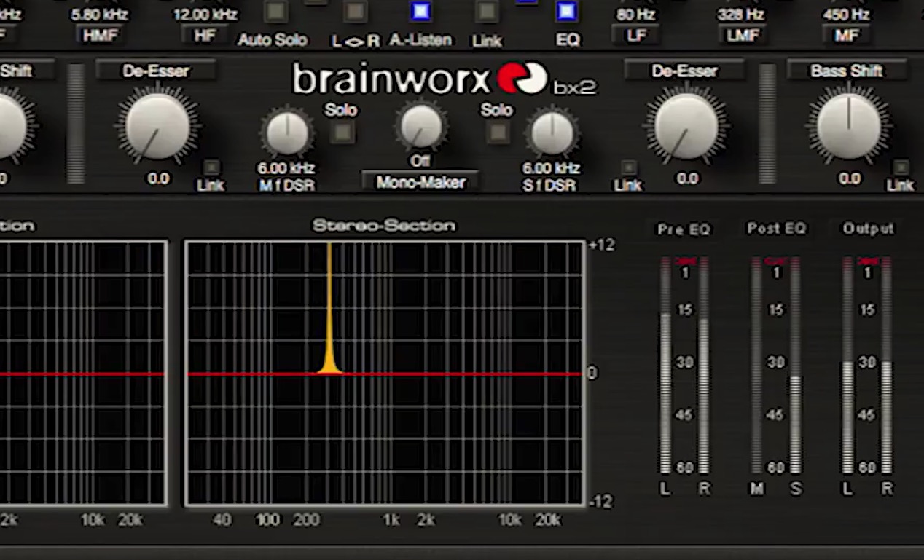The width and height of the screenshot is (924, 560).
Task: Click the Stereo-Section graph title
Action: 384,226
